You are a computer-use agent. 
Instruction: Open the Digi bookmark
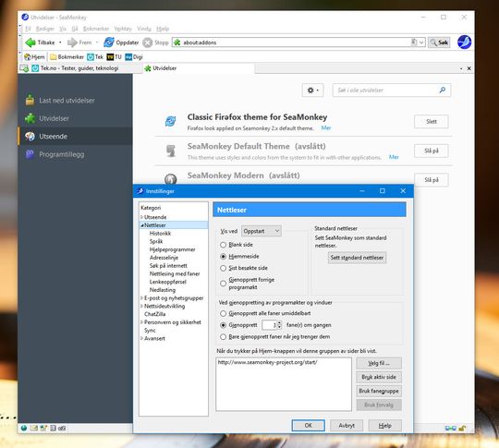point(134,57)
